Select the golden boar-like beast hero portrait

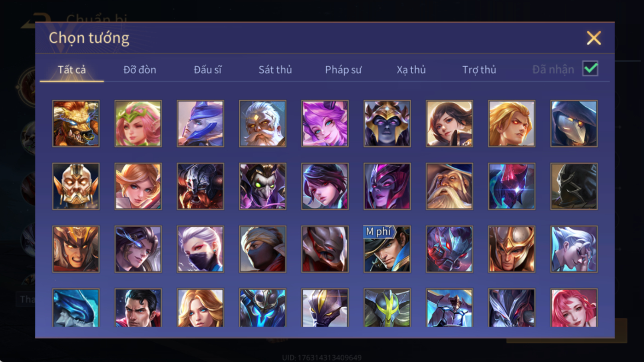pos(76,124)
